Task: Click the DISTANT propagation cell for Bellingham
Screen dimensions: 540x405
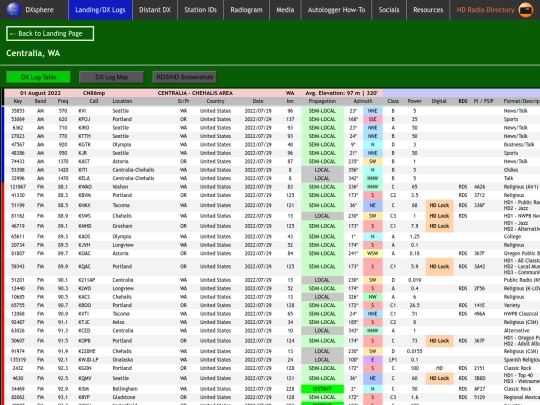Action: 322,389
